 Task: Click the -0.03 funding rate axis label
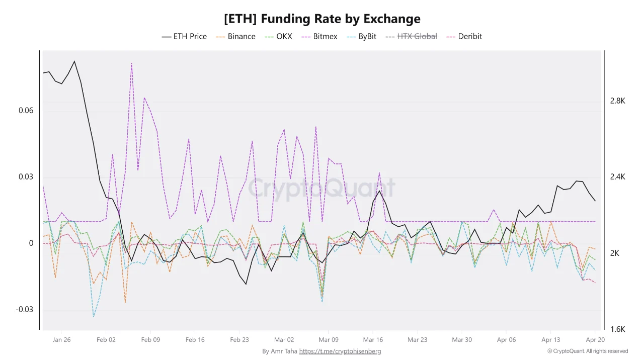(25, 309)
